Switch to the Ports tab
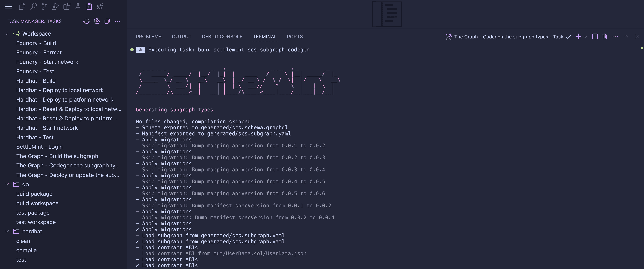This screenshot has width=644, height=269. pyautogui.click(x=295, y=37)
